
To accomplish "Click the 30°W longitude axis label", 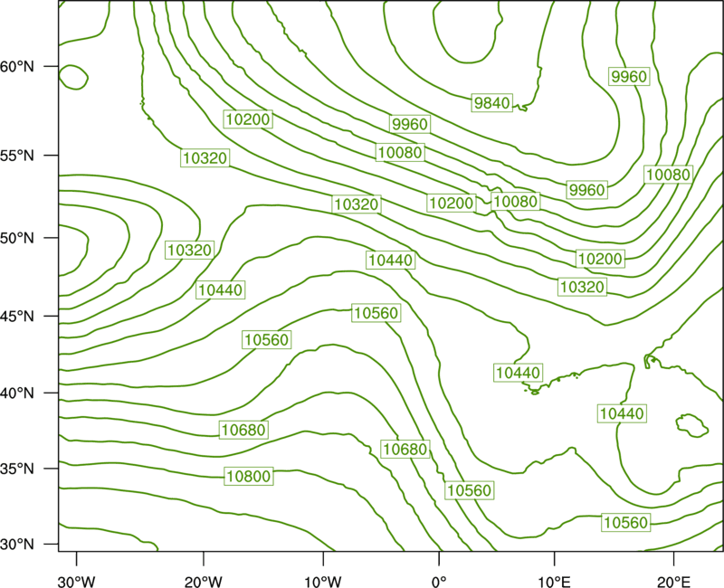I will (77, 582).
